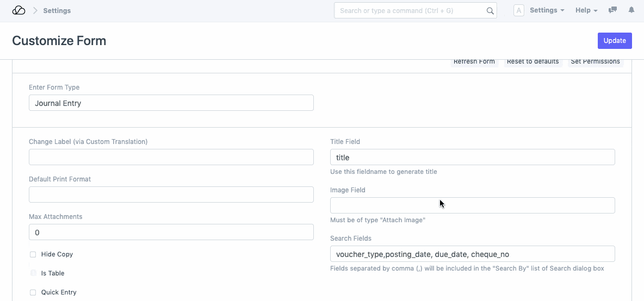Click the breadcrumb chevron arrow
The image size is (644, 301).
click(35, 11)
